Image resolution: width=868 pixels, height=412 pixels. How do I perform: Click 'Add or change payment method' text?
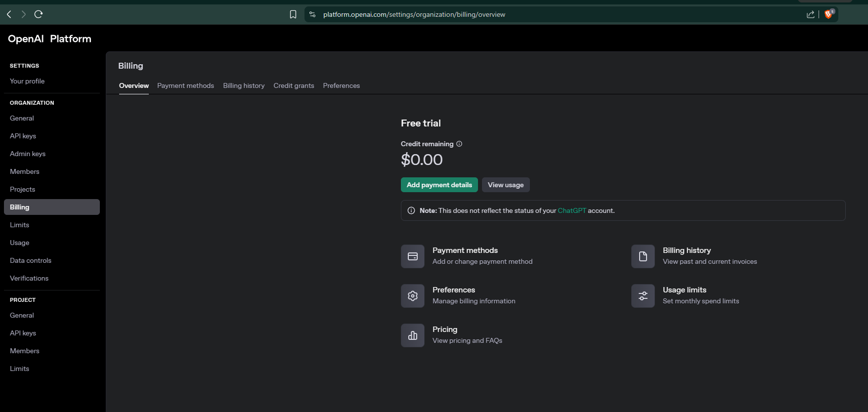click(x=482, y=261)
